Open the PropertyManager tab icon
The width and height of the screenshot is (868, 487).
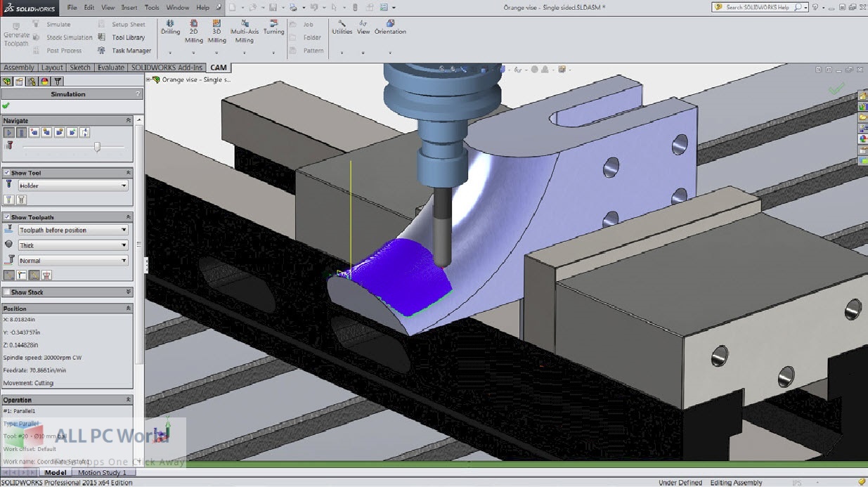[20, 82]
